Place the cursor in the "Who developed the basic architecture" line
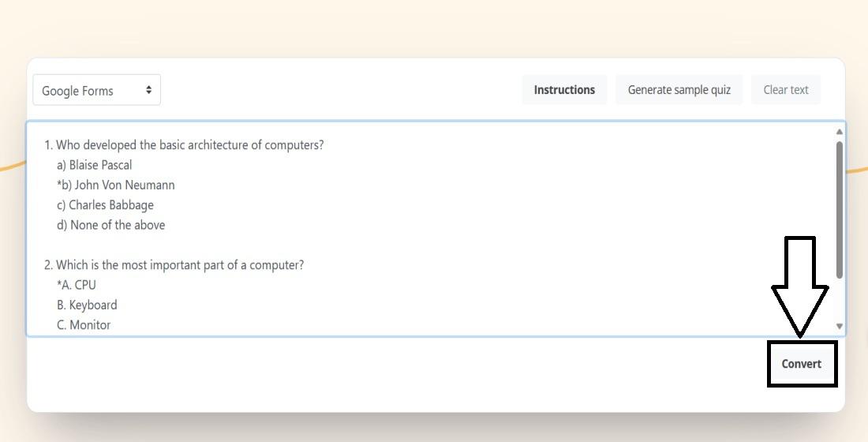The width and height of the screenshot is (868, 442). click(x=184, y=145)
